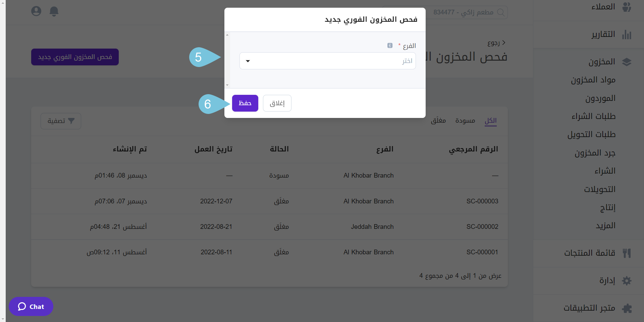Click the العملاء customers icon in sidebar
644x322 pixels.
pos(627,7)
